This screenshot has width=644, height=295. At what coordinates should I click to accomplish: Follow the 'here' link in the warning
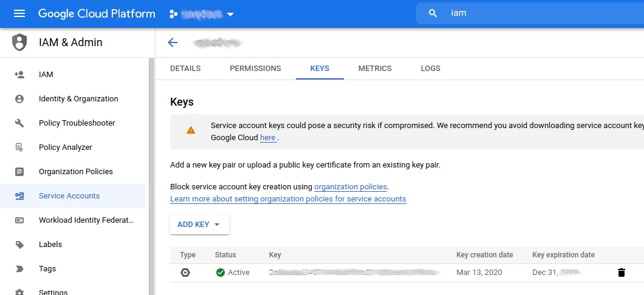click(x=267, y=138)
